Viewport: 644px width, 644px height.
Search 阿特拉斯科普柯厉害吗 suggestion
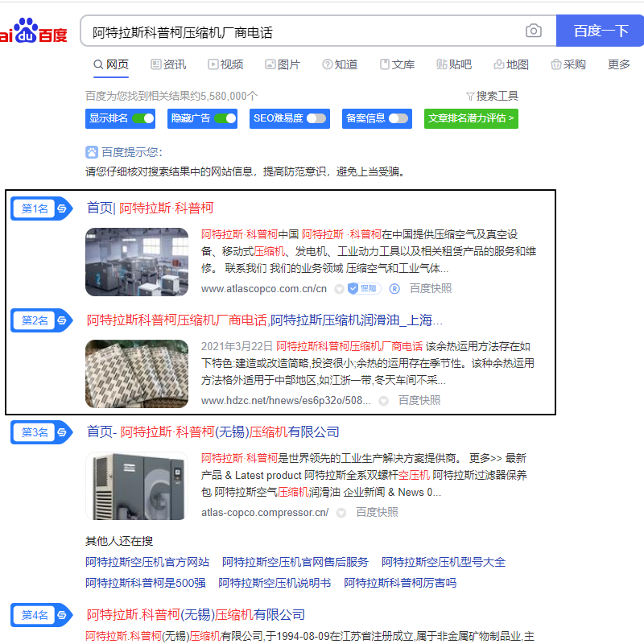tap(400, 583)
